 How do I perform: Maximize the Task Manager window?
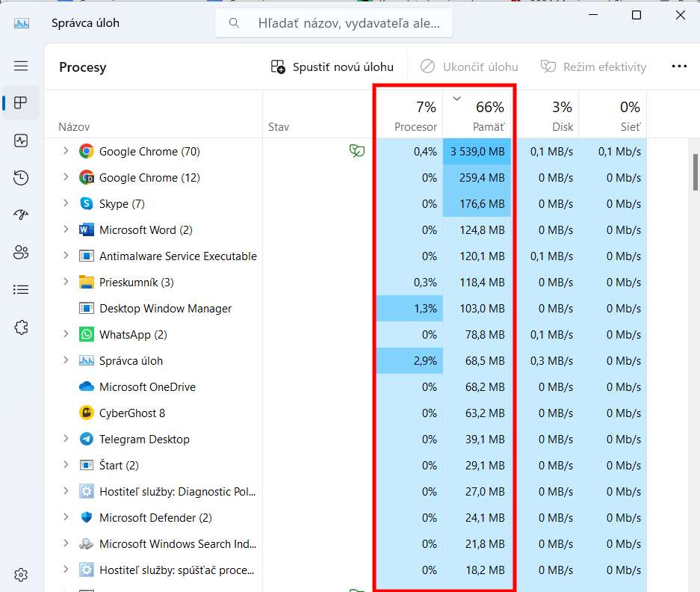[636, 15]
